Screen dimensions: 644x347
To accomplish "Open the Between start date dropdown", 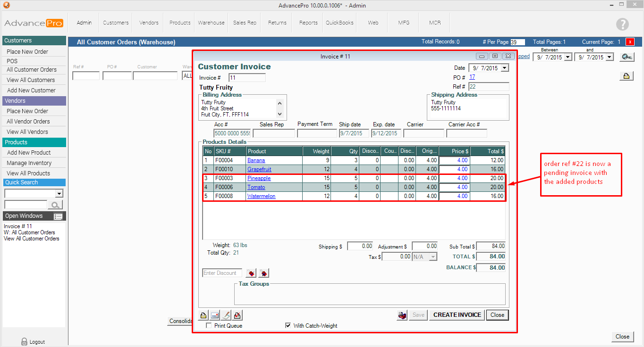I will tap(568, 57).
